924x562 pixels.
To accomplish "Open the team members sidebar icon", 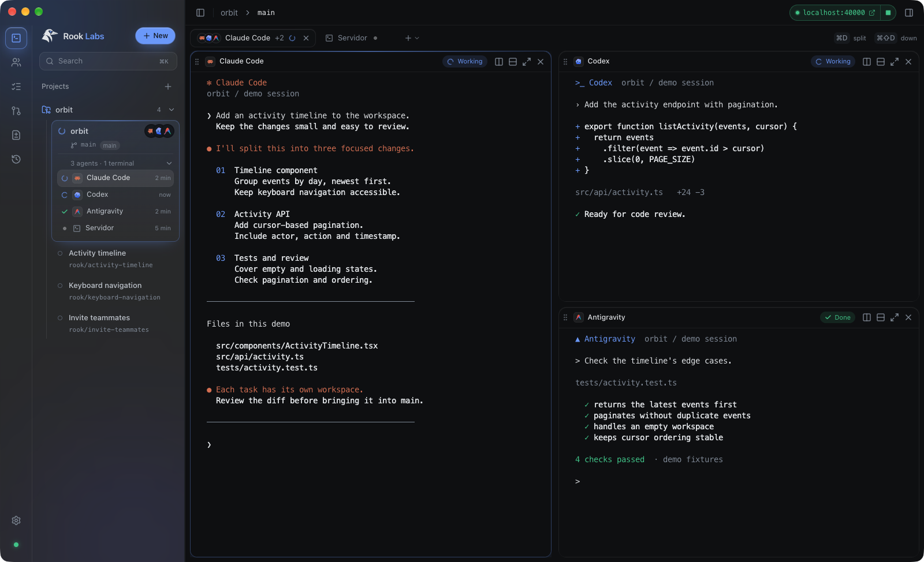I will point(16,62).
